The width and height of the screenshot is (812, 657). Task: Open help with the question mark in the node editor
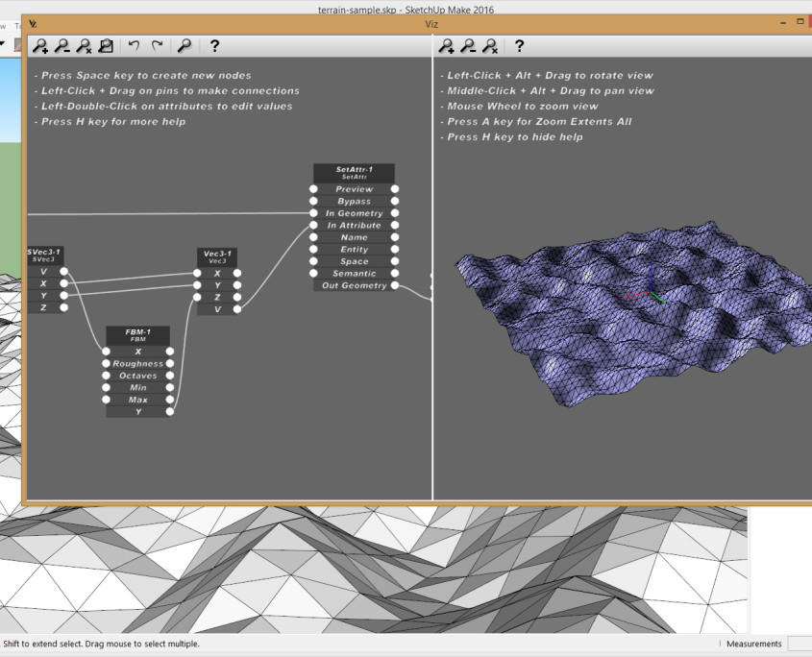point(214,45)
